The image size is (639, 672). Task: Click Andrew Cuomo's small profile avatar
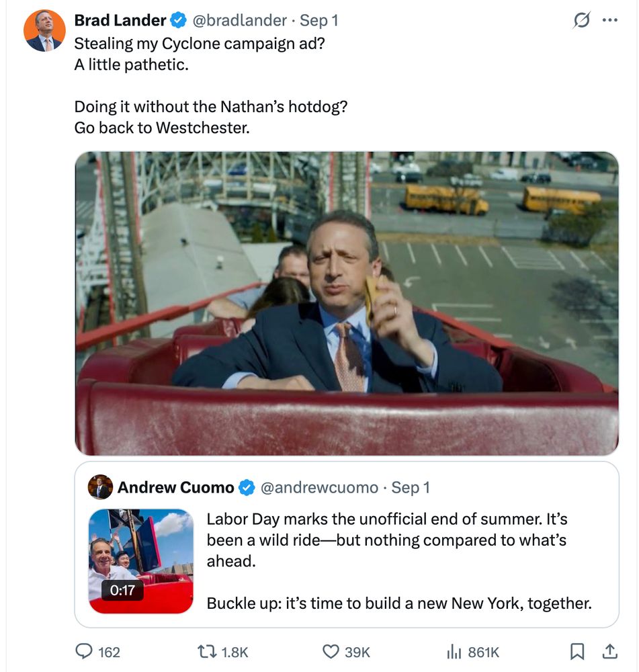coord(99,487)
